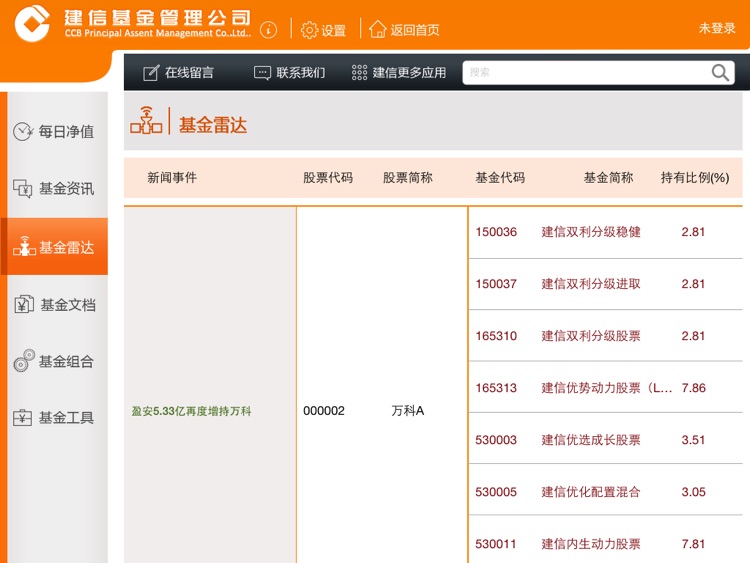Click the fund portfolio discs icon

tap(24, 361)
